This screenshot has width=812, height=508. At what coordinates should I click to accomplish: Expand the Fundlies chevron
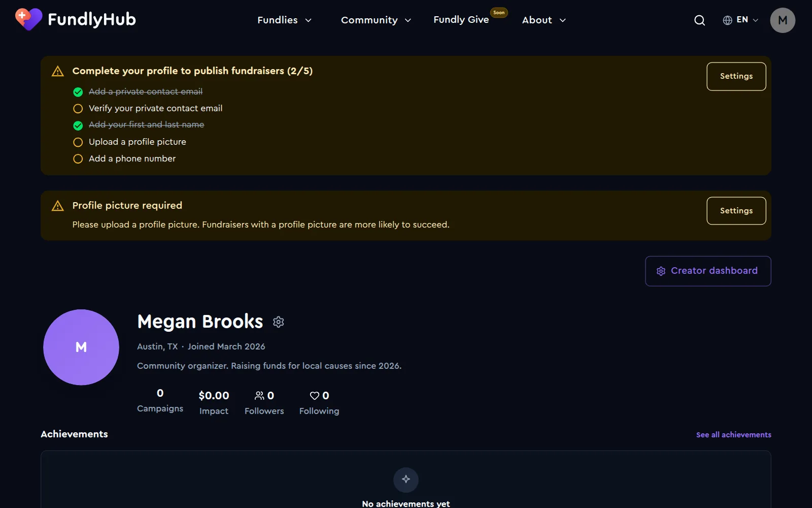click(x=308, y=20)
